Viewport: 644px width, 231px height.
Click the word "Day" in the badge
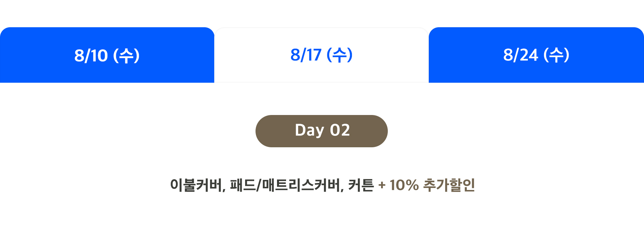[x=309, y=131]
